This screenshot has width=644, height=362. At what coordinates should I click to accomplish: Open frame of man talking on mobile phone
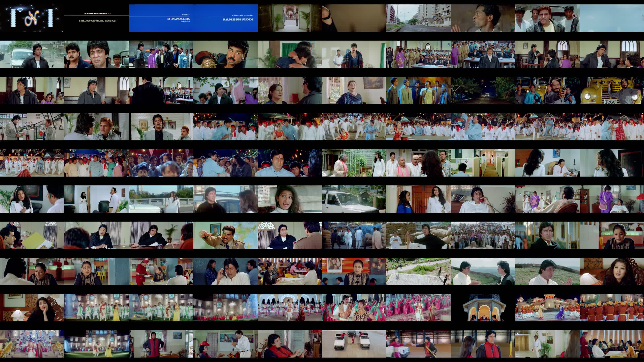[225, 271]
